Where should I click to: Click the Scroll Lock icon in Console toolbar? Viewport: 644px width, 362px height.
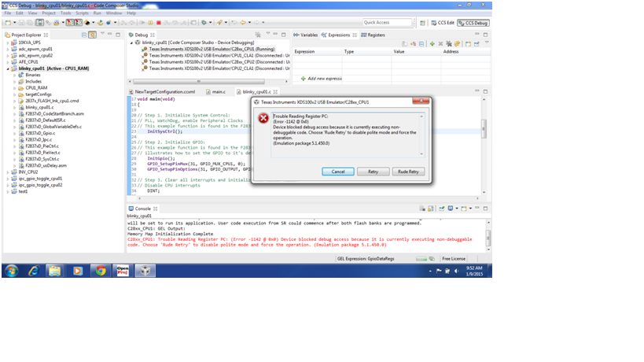[x=430, y=209]
